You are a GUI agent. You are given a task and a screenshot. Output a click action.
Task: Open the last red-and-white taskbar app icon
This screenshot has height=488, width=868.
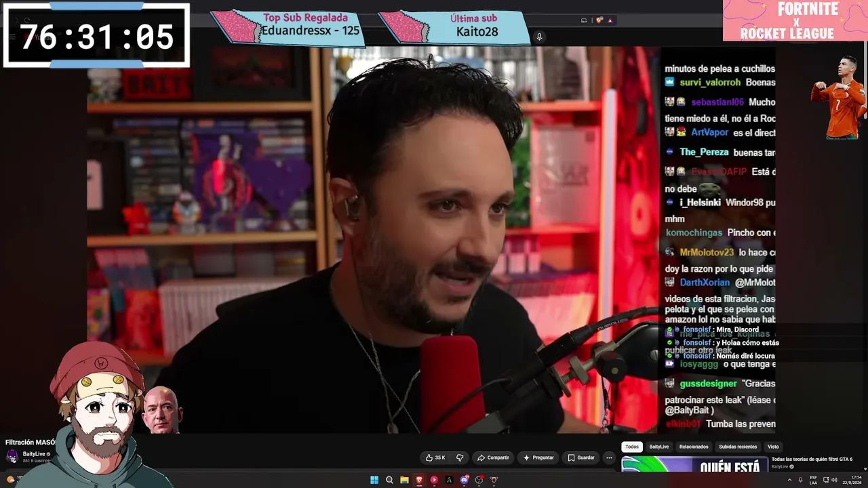click(x=494, y=480)
